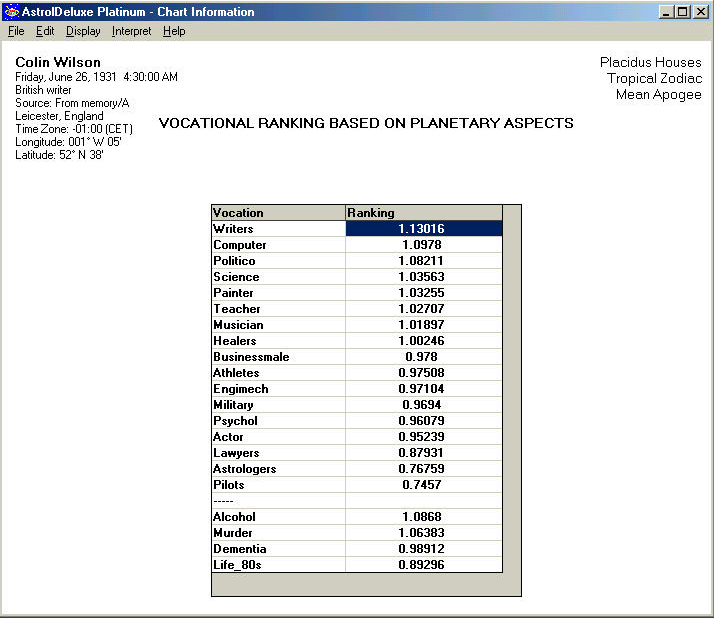Click the ranking value 1.01897
Viewport: 714px width, 618px height.
pos(424,325)
